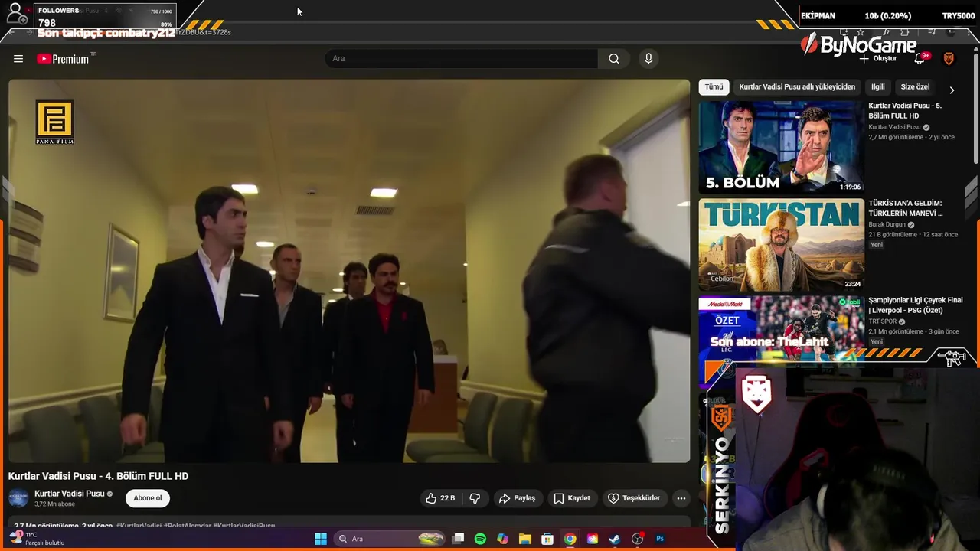Open title Kurtlar Vadisi Pusu - 5. Bölüm FULL HD
This screenshot has height=551, width=980.
click(905, 111)
